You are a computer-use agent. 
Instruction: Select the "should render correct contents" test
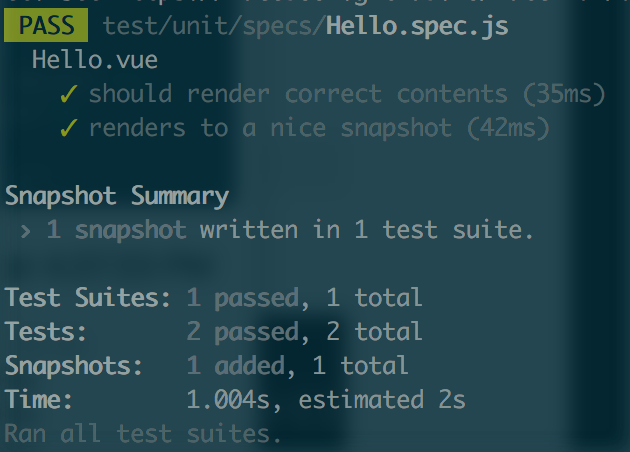(298, 95)
